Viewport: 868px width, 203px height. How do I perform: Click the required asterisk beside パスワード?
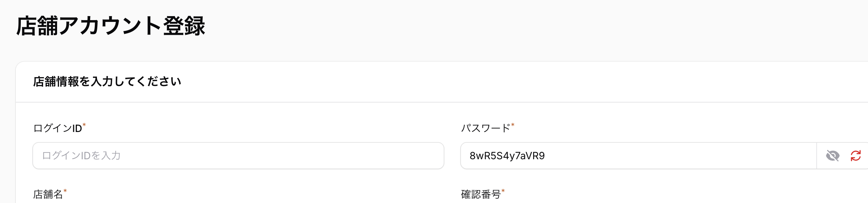coord(513,125)
